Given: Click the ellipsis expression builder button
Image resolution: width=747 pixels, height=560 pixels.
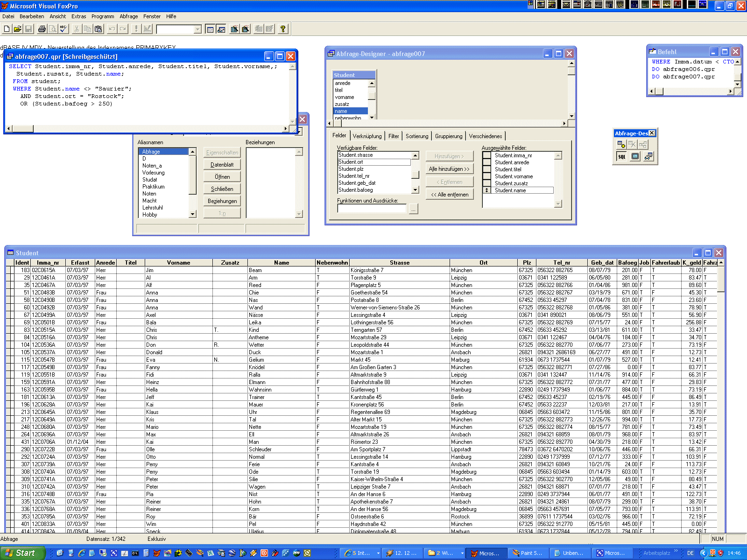Looking at the screenshot, I should click(x=413, y=210).
